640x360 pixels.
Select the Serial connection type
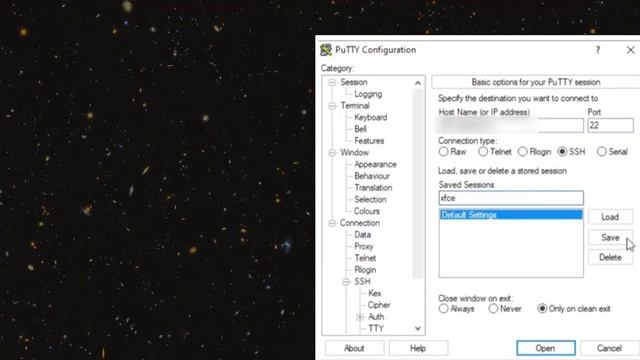[x=602, y=152]
